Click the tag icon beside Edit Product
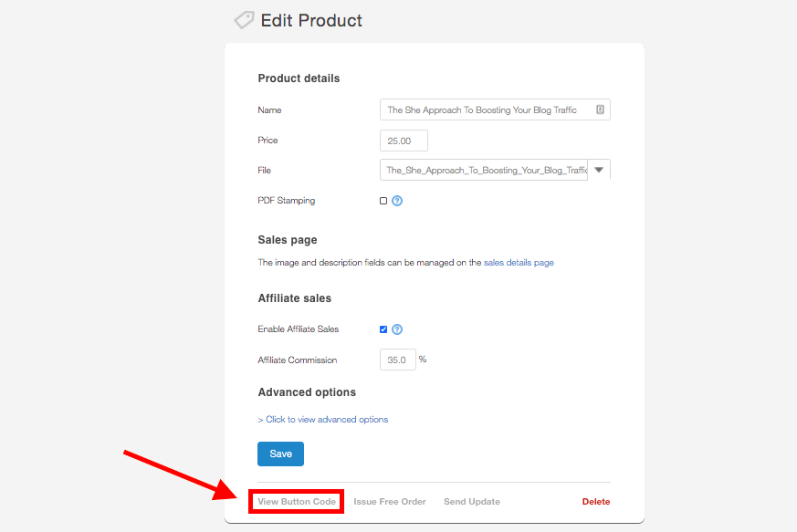The height and width of the screenshot is (532, 797). tap(243, 20)
